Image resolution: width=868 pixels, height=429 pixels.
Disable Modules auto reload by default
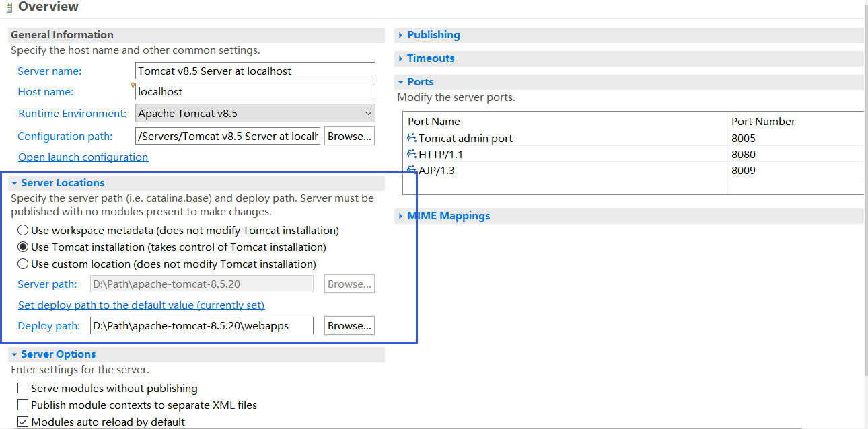23,422
